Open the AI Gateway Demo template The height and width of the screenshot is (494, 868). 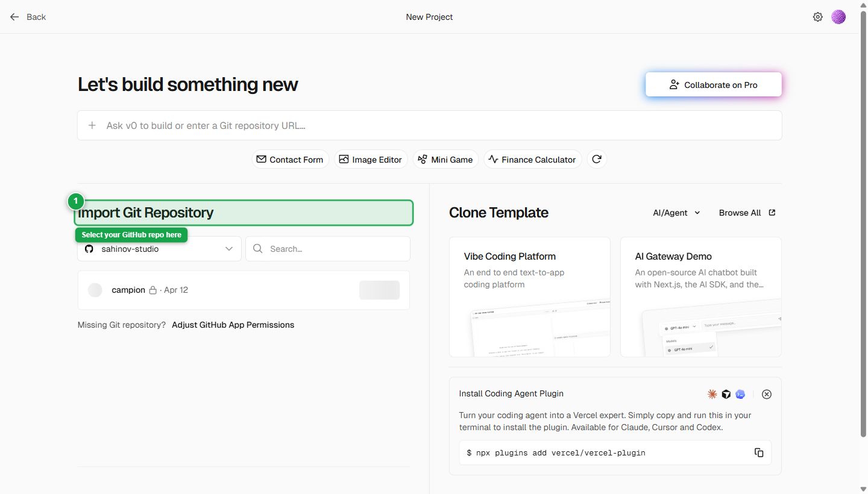coord(701,297)
